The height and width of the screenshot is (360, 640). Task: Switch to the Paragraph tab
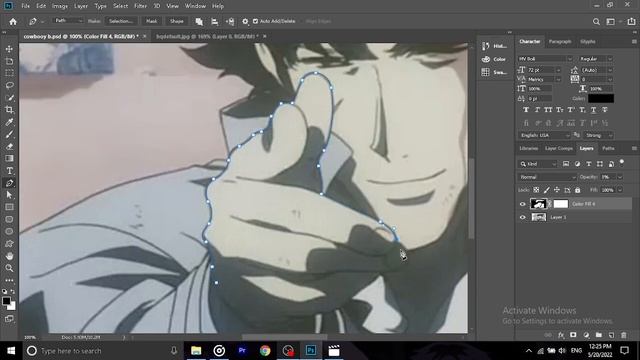(x=560, y=42)
